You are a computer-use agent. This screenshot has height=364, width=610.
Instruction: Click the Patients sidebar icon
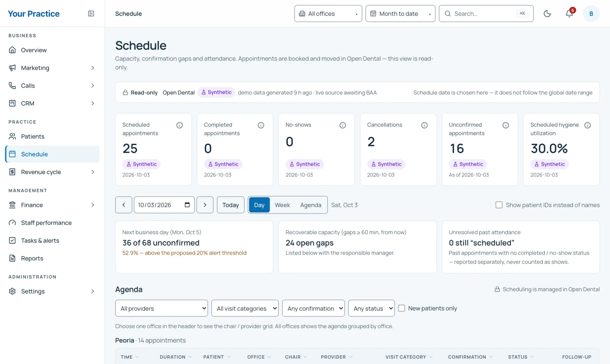(x=13, y=136)
